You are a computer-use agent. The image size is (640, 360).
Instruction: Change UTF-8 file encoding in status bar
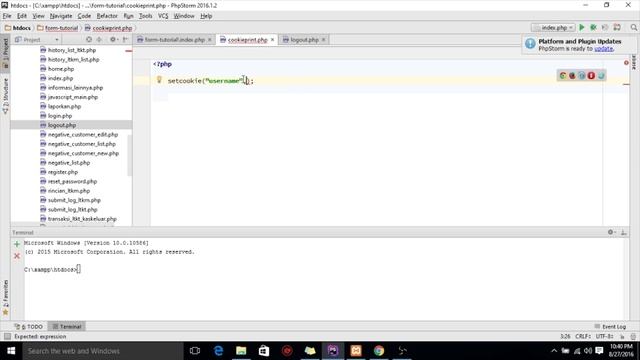(604, 336)
